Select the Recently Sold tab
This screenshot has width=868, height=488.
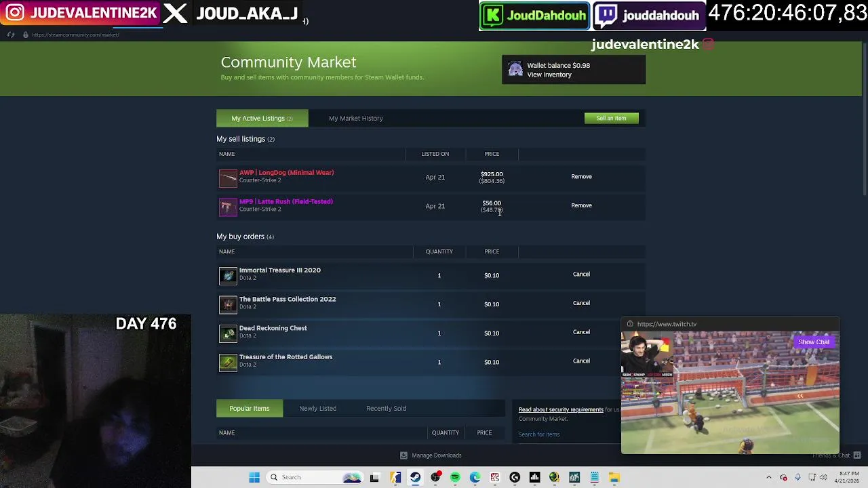tap(386, 409)
